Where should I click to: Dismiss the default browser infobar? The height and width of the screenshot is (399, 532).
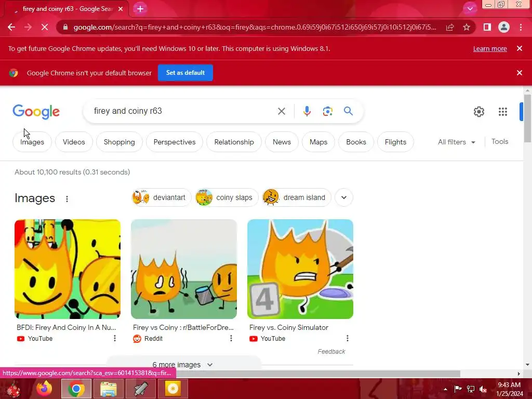pos(520,73)
